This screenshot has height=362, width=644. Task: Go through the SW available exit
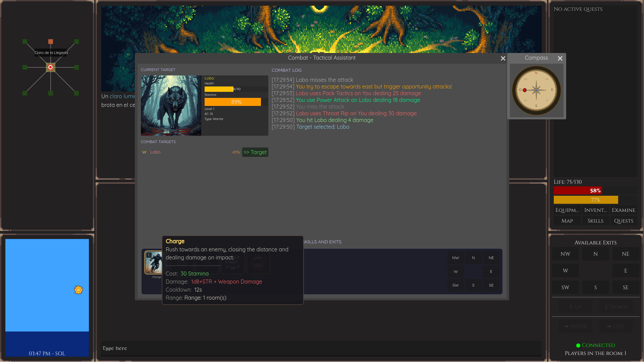[565, 288]
